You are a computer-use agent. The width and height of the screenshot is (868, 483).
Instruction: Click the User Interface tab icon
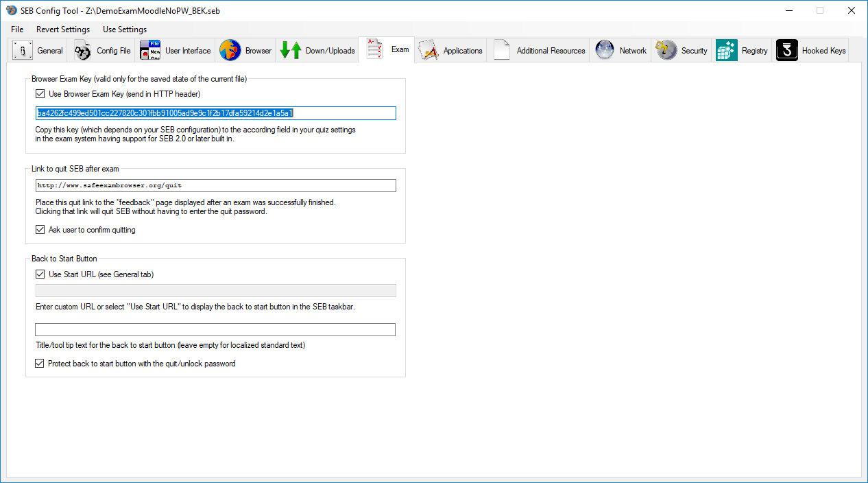pos(150,51)
